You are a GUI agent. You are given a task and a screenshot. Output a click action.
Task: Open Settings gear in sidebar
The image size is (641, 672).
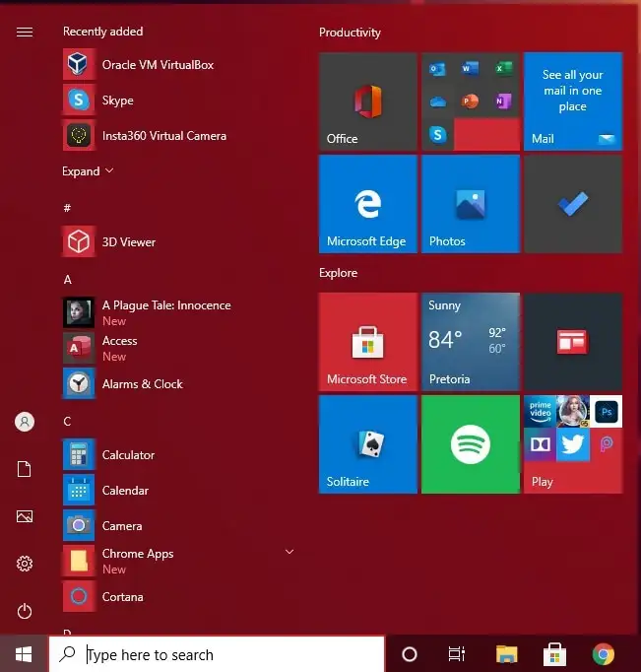(25, 564)
